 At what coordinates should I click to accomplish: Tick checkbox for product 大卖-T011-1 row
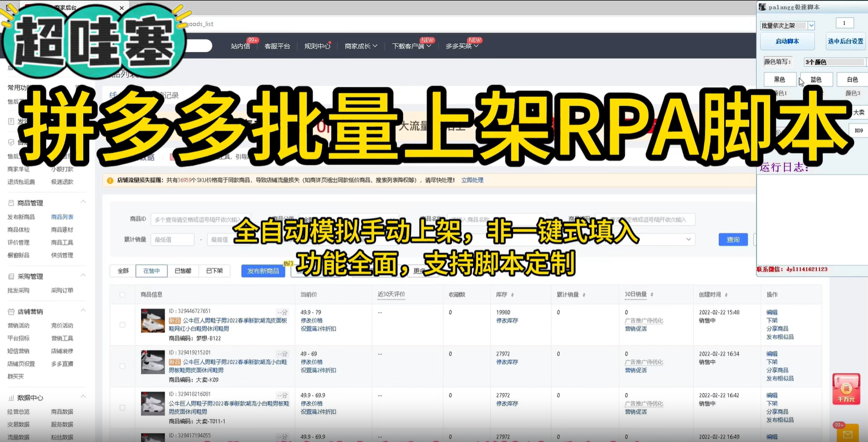pyautogui.click(x=122, y=408)
